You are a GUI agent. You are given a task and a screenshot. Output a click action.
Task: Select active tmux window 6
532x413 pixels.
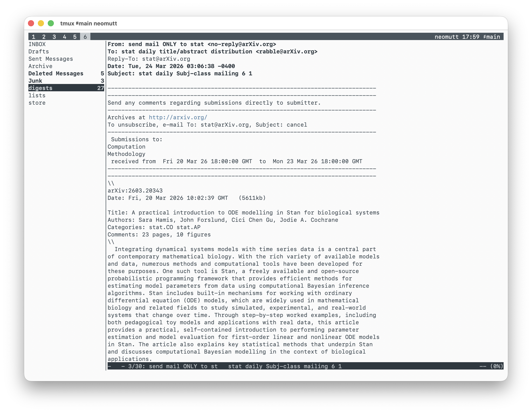point(85,37)
